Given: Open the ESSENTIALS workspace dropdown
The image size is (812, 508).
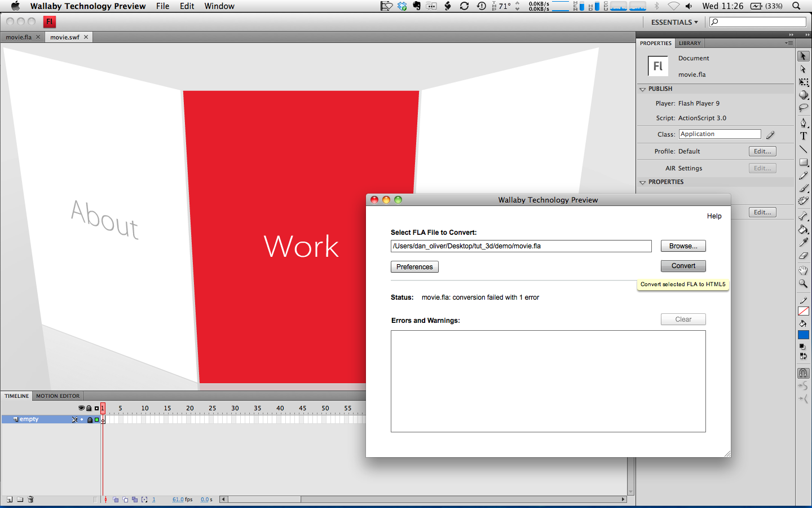Looking at the screenshot, I should coord(674,22).
